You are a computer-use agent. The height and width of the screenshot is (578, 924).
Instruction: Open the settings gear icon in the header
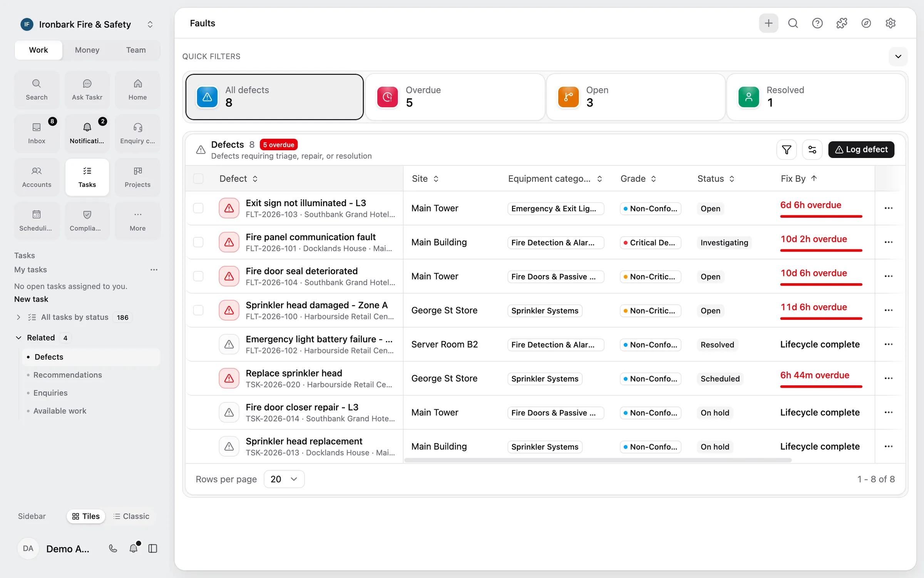click(x=891, y=23)
